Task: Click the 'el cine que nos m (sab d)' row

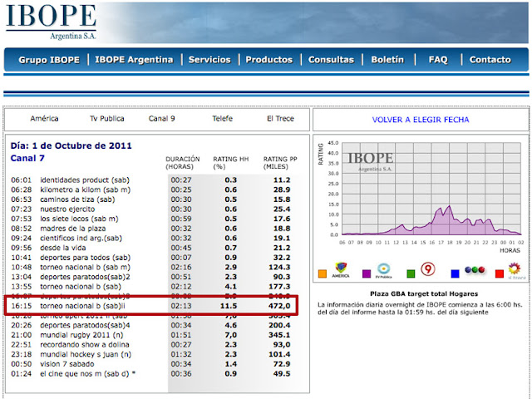Action: (150, 373)
